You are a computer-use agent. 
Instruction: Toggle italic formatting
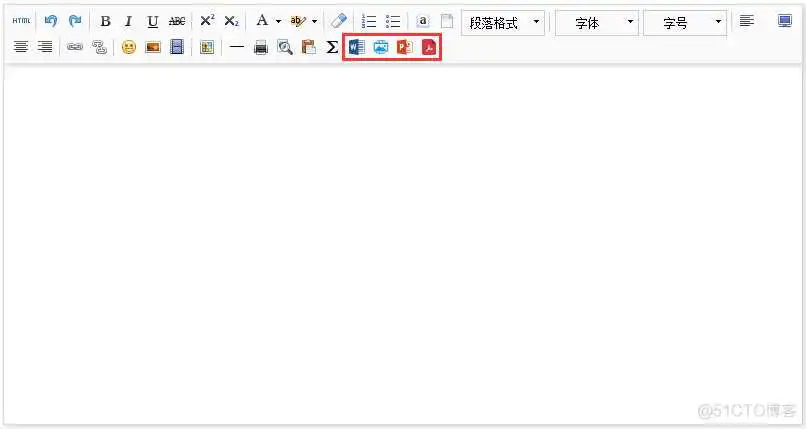click(x=129, y=21)
